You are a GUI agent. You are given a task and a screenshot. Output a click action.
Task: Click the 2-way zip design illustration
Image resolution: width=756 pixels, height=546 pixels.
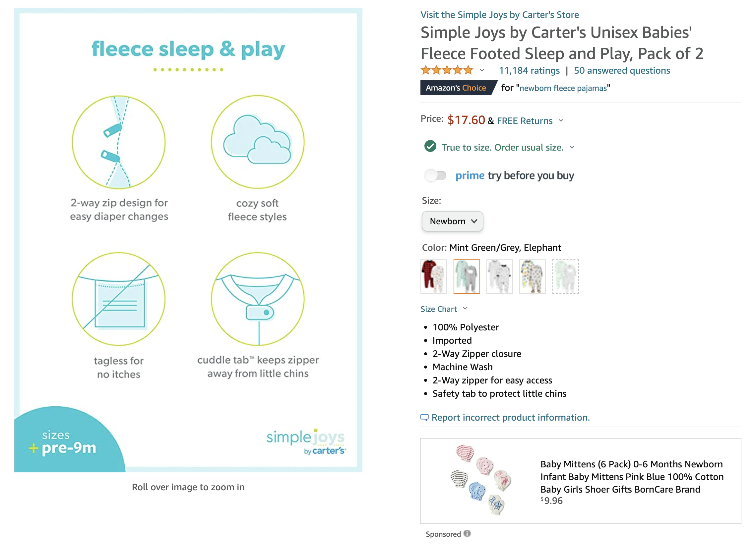[119, 142]
